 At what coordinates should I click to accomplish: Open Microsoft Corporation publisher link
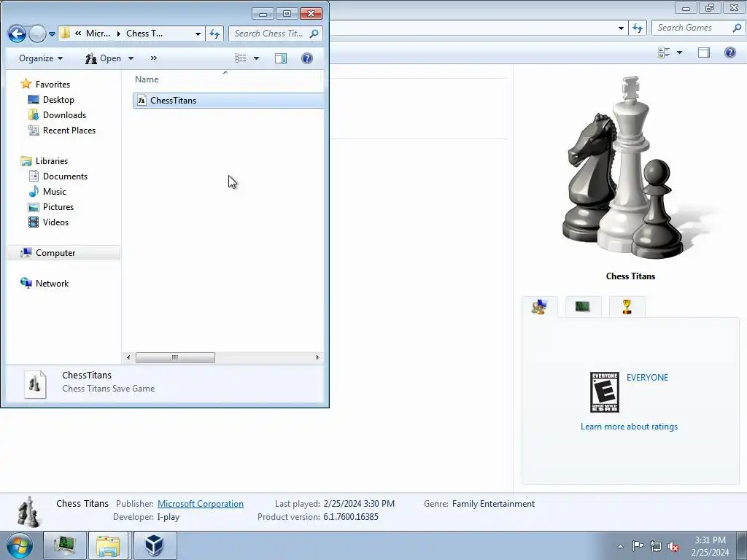[x=201, y=504]
